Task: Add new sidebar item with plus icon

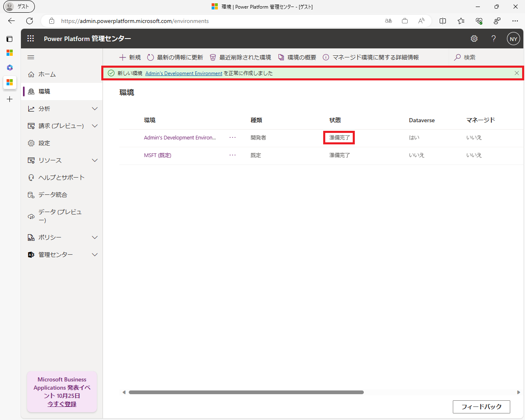Action: (9, 99)
